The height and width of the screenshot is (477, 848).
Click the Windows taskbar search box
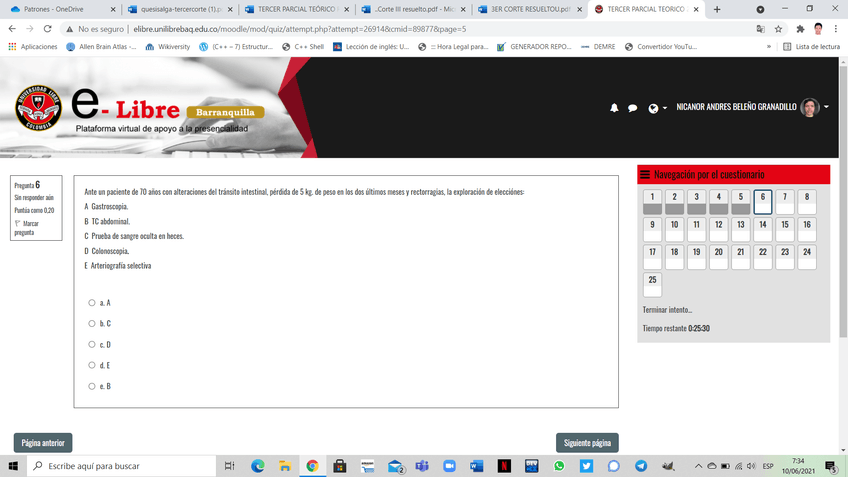coord(121,466)
